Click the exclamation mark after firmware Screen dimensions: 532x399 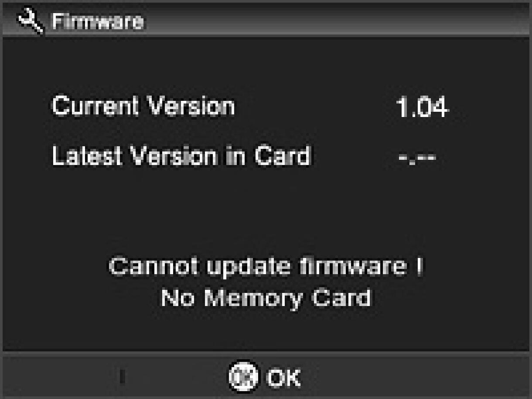(x=419, y=266)
